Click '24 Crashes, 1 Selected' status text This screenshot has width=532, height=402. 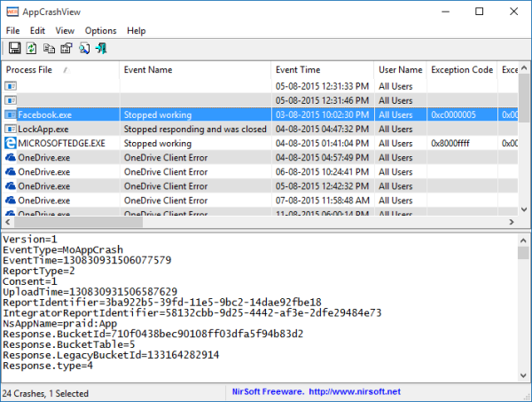pyautogui.click(x=45, y=393)
